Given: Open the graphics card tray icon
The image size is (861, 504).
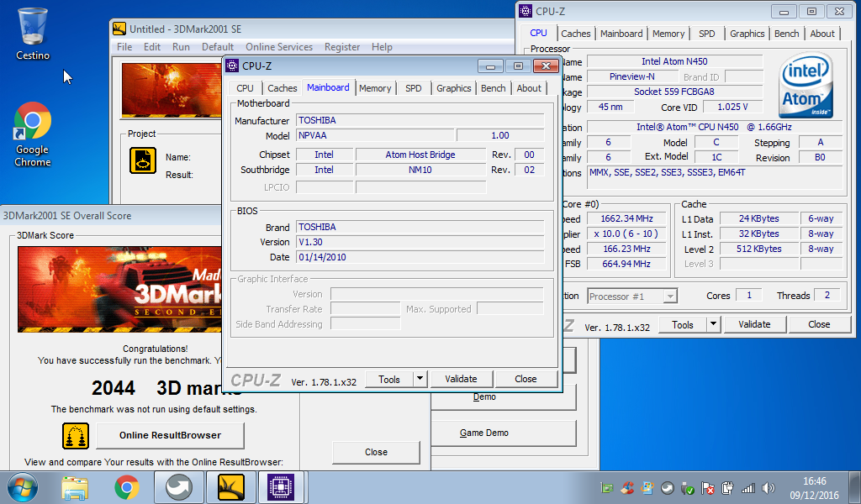Looking at the screenshot, I should click(607, 487).
